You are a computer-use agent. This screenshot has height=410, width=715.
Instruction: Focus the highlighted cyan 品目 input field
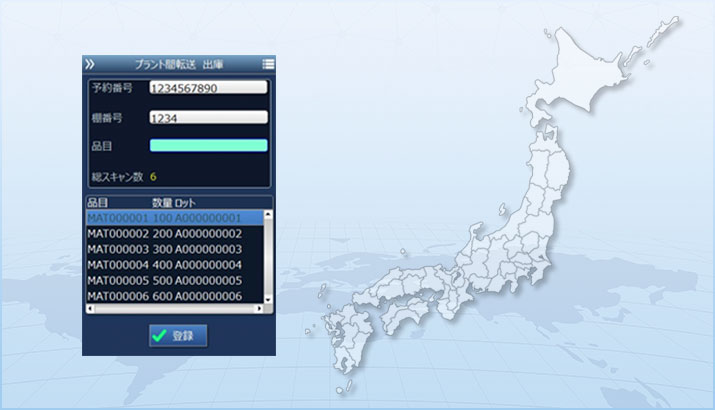208,146
